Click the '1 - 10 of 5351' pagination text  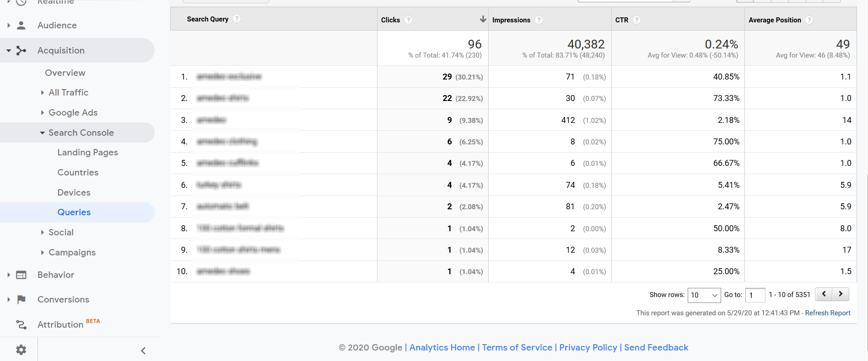pyautogui.click(x=789, y=295)
